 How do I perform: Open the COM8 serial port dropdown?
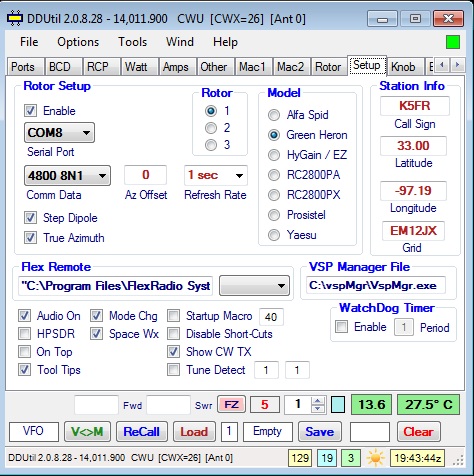(59, 133)
